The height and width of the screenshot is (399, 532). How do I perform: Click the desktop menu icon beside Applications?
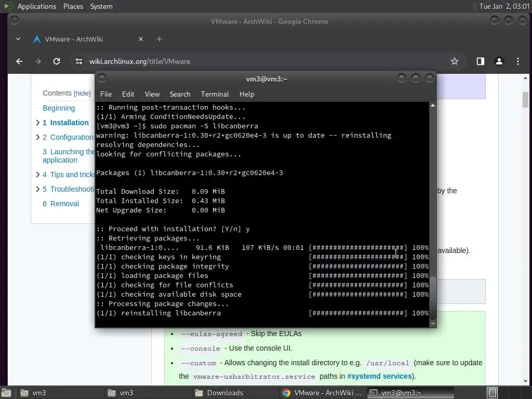point(8,6)
